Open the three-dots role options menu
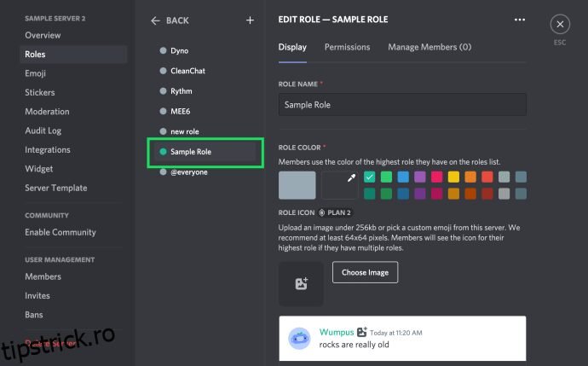 520,20
